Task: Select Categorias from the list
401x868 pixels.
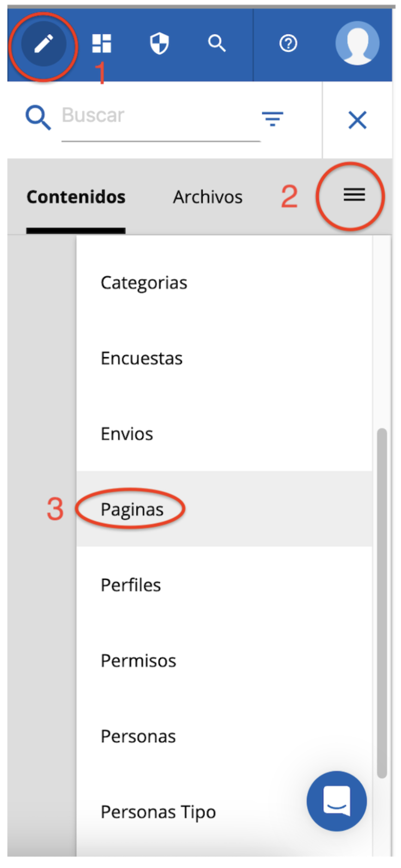Action: coord(144,283)
